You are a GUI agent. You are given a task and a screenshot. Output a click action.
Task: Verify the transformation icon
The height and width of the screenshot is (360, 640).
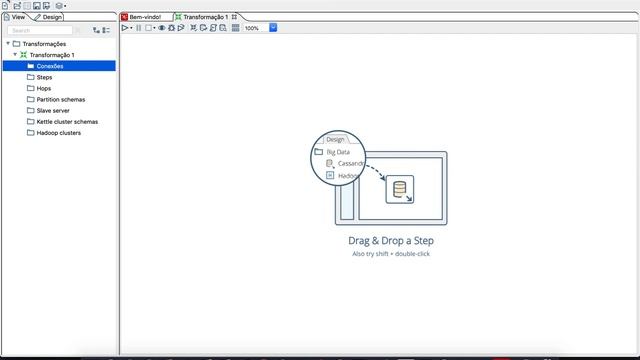193,28
